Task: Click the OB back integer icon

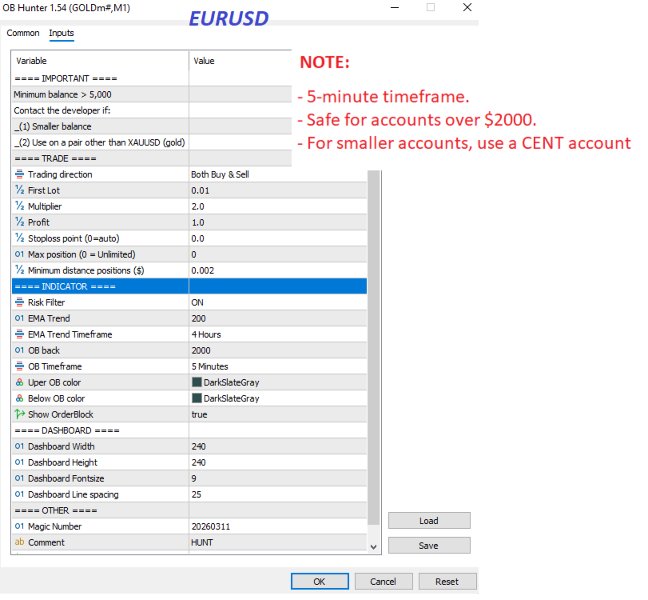Action: click(19, 350)
